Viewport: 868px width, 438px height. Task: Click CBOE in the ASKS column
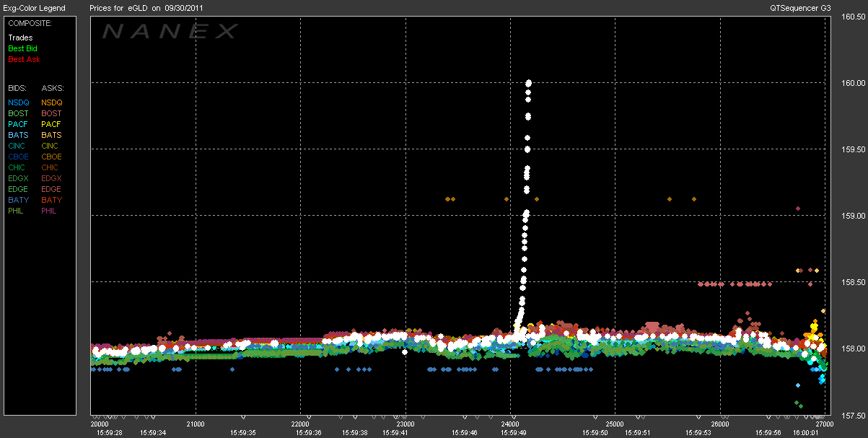(52, 157)
